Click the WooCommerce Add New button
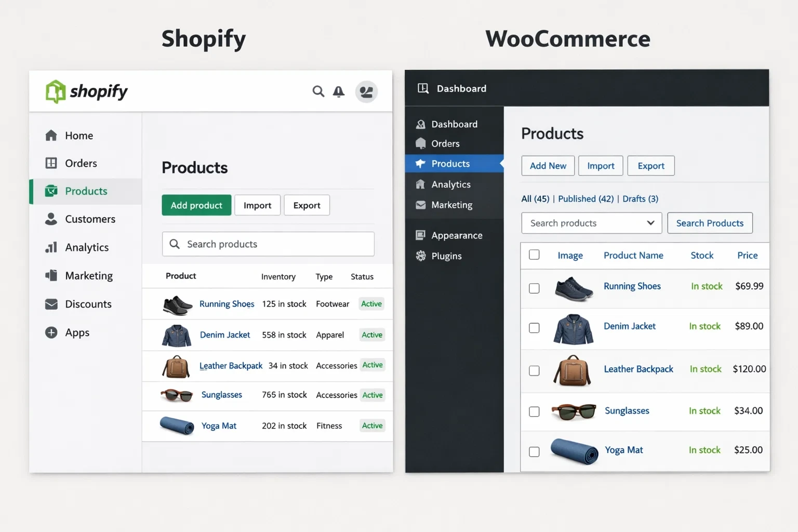 (x=548, y=166)
